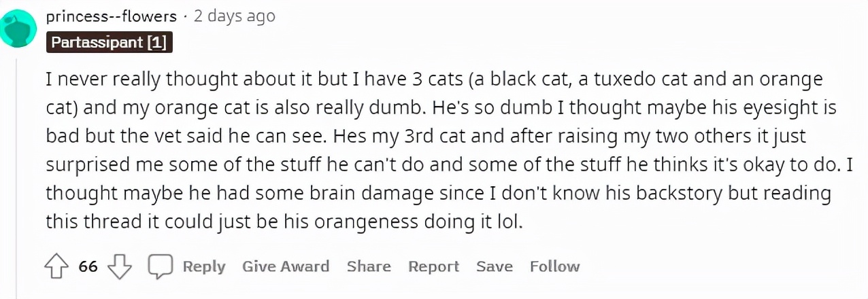Report this comment

point(434,266)
